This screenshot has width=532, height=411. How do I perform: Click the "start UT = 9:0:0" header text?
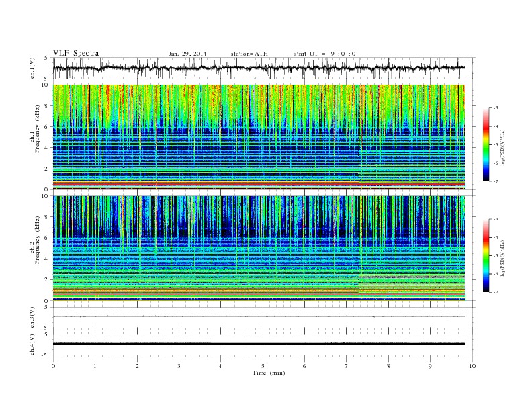(324, 54)
